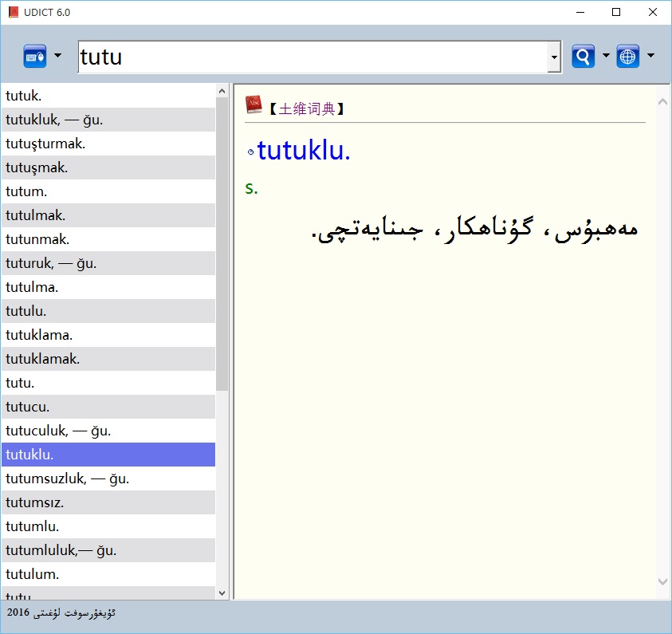Click the magnifier search icon
Image resolution: width=672 pixels, height=634 pixels.
click(584, 57)
